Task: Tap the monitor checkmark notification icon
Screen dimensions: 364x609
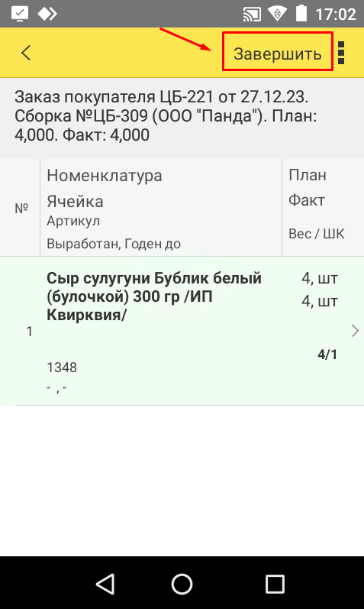Action: click(20, 14)
